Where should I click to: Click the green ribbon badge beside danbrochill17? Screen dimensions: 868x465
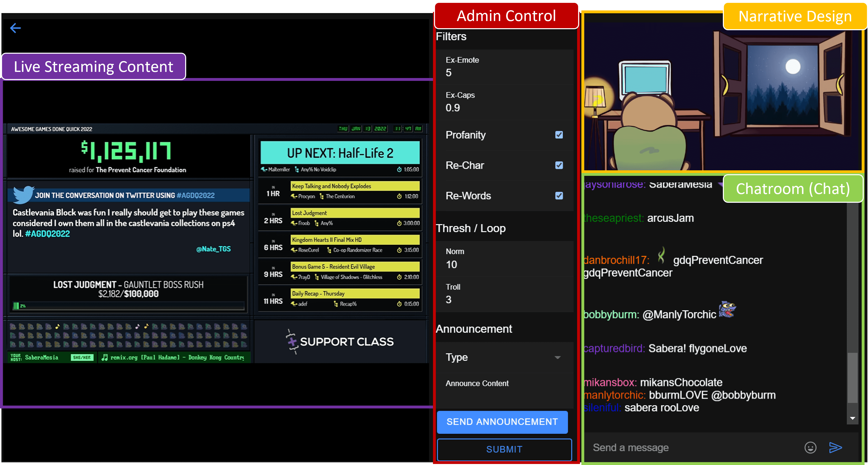[x=661, y=255]
